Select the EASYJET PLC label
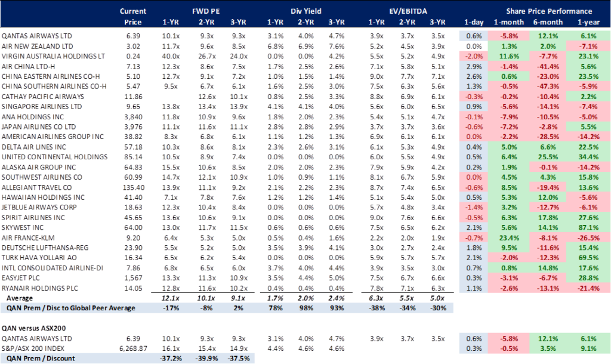This screenshot has height=364, width=611. [x=21, y=278]
